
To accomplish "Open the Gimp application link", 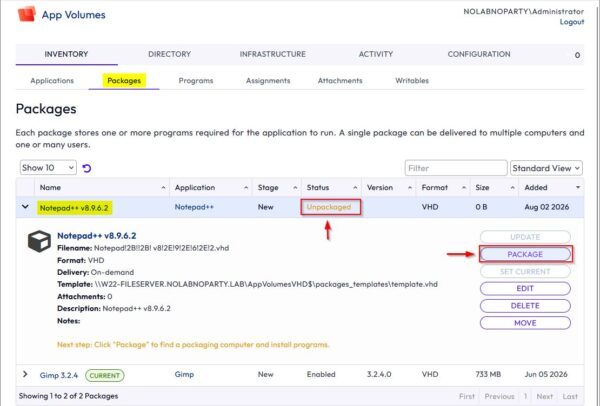I will pos(184,374).
